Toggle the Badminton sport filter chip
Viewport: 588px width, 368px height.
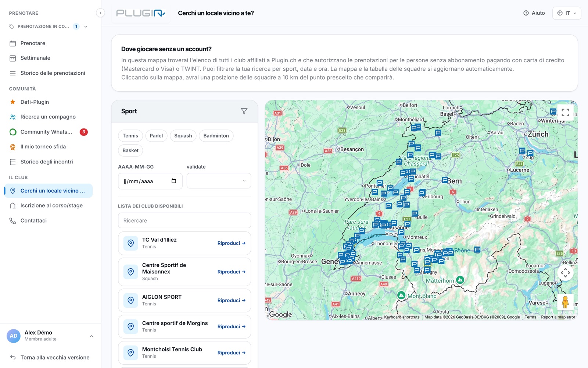[216, 136]
